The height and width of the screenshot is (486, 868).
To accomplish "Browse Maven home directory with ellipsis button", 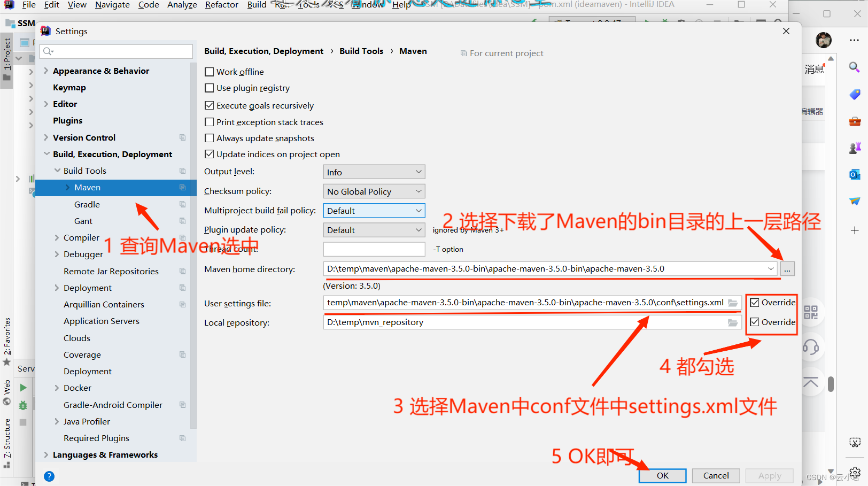I will pyautogui.click(x=787, y=269).
